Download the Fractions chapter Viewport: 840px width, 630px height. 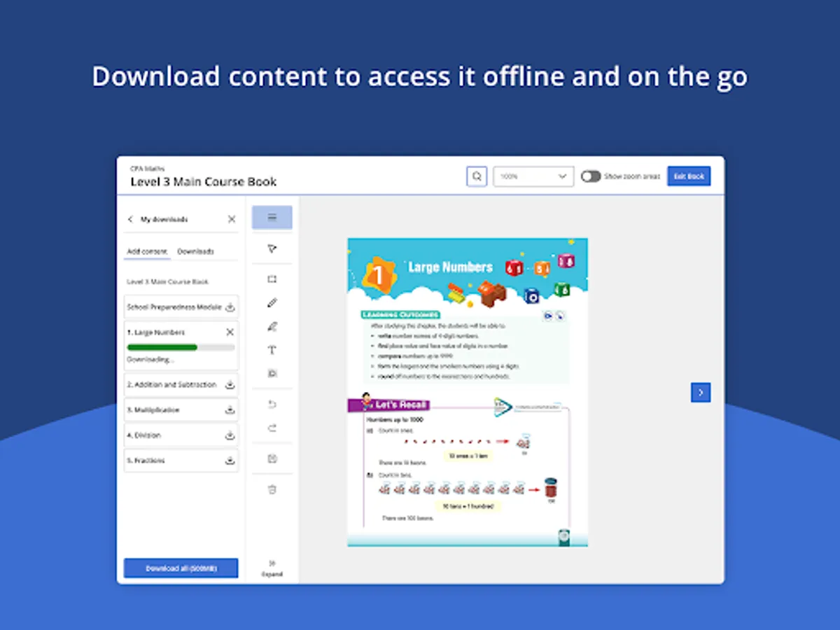[230, 461]
